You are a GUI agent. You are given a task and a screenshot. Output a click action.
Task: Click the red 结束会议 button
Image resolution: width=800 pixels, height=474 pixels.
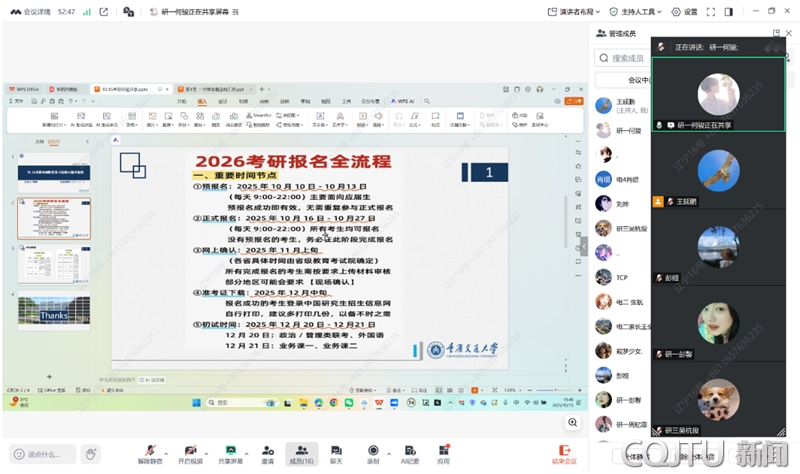565,453
